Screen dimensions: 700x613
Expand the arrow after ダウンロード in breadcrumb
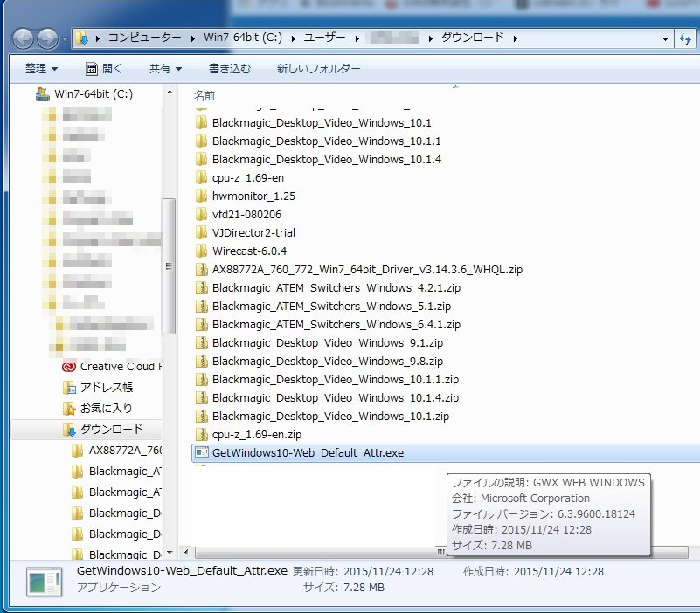pyautogui.click(x=516, y=38)
